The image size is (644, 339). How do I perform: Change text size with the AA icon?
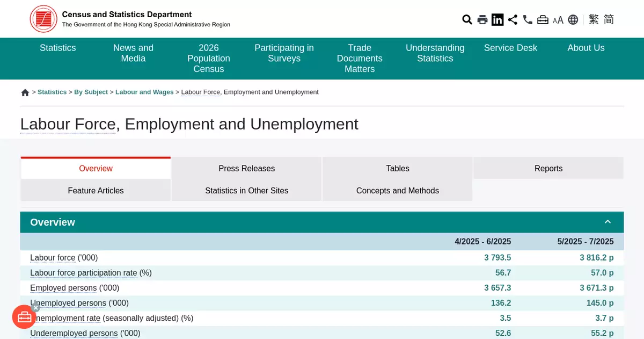point(558,20)
